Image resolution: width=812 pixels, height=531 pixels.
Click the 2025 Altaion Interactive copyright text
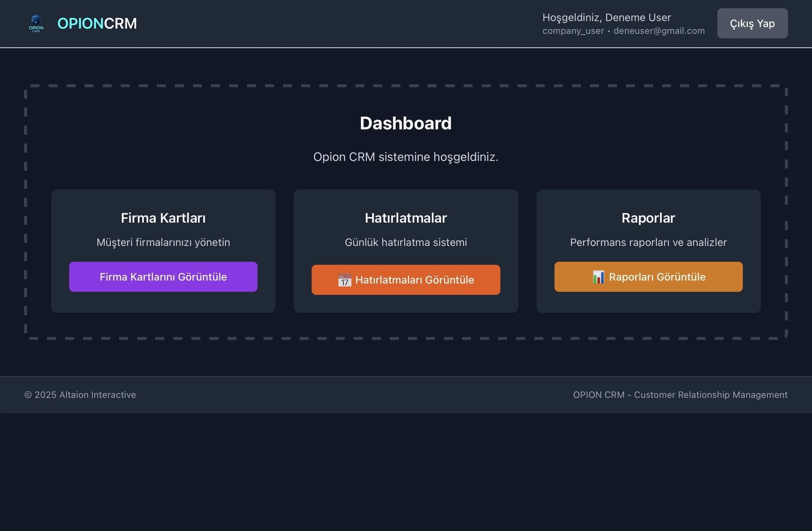click(x=80, y=395)
